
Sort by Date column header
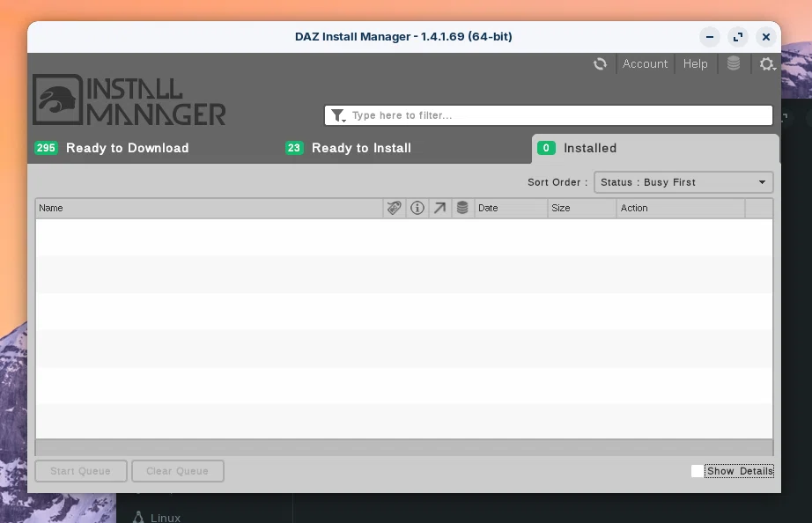[x=511, y=208]
